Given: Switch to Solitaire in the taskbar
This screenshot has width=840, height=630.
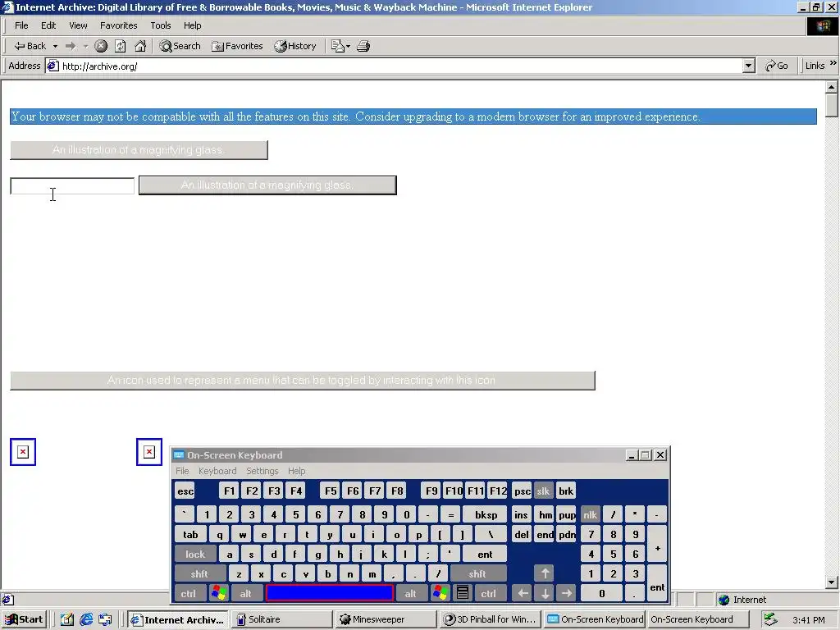Looking at the screenshot, I should coord(282,619).
